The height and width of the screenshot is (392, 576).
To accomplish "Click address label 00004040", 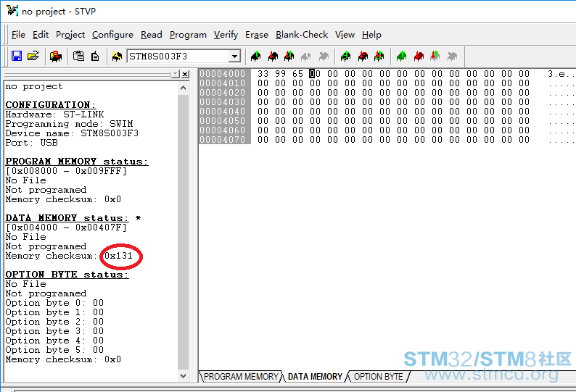I will click(223, 112).
